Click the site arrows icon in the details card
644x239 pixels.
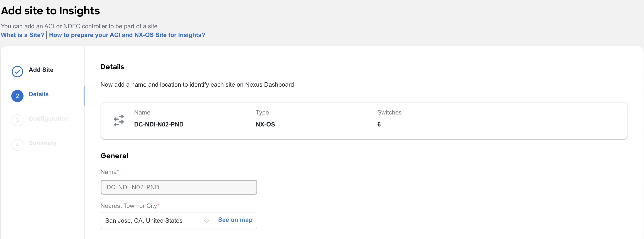pos(119,121)
